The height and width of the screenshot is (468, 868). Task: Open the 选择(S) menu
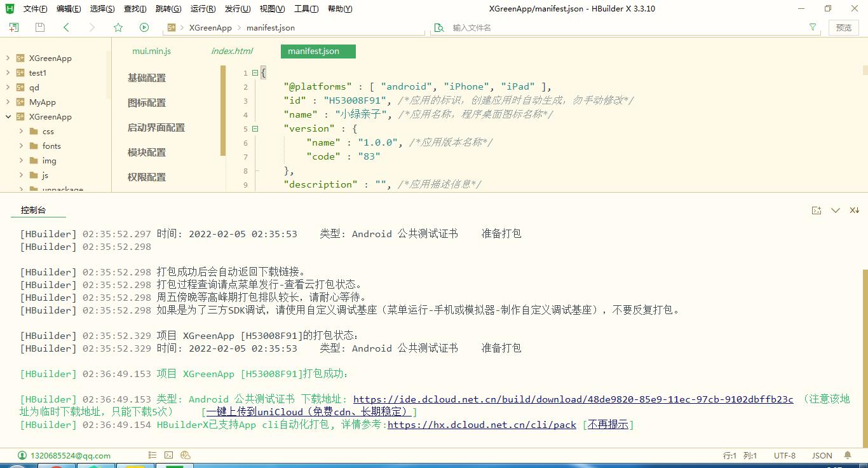click(102, 9)
